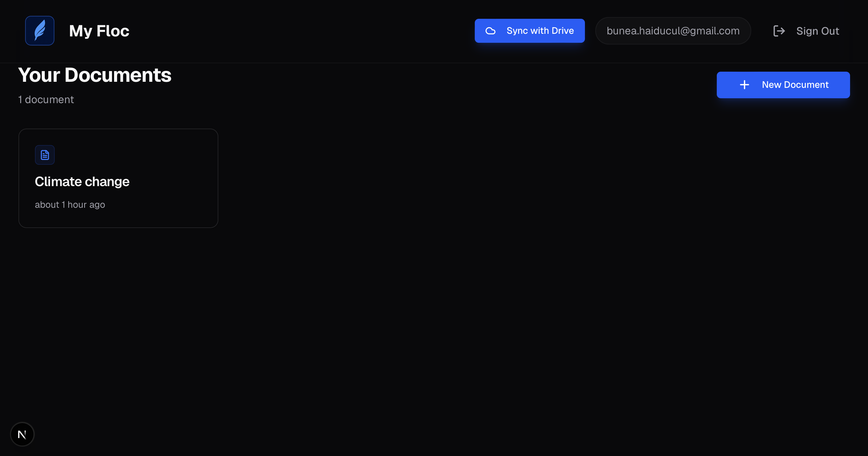
Task: Click the Your Documents heading
Action: tap(95, 75)
